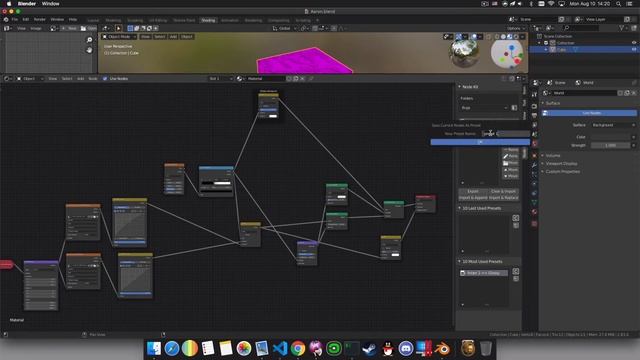Toggle visibility eye for Cube in the outliner

(x=634, y=49)
